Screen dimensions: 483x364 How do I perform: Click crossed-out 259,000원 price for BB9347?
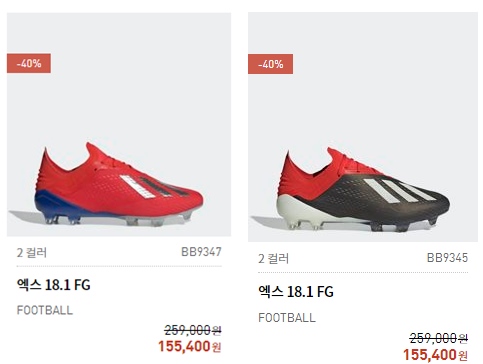pos(193,330)
